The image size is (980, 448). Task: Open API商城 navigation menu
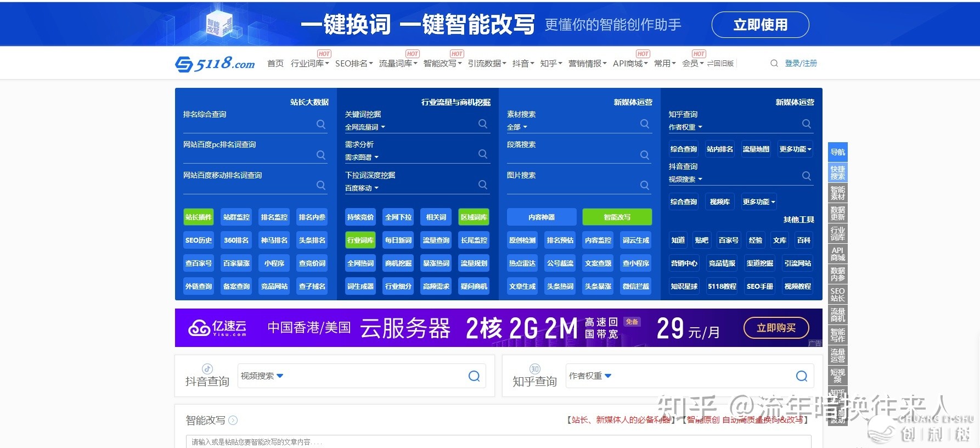630,63
